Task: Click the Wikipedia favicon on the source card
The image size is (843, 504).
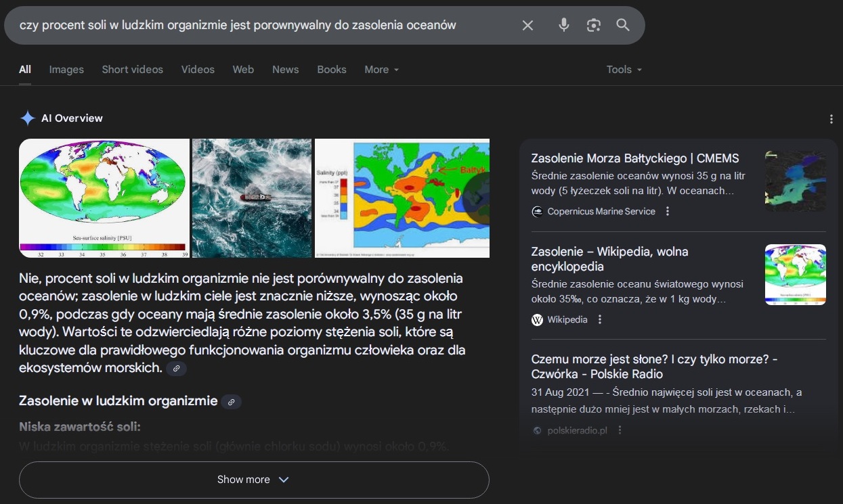Action: click(x=537, y=319)
